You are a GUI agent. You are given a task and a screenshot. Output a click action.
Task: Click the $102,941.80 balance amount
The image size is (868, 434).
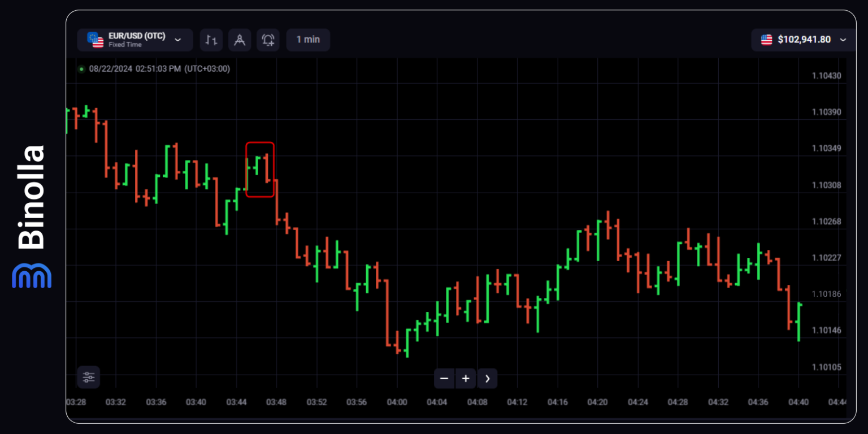805,40
